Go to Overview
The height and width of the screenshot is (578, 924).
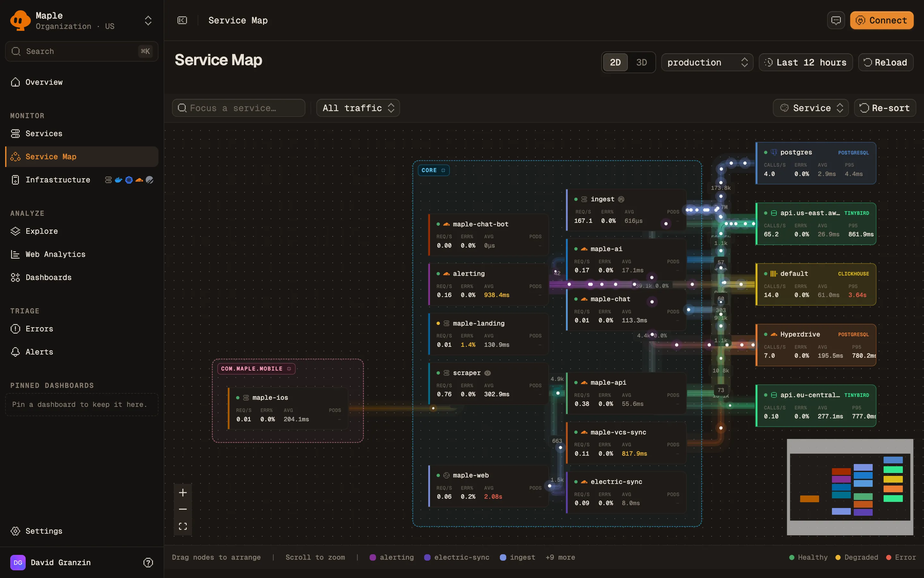pos(82,82)
